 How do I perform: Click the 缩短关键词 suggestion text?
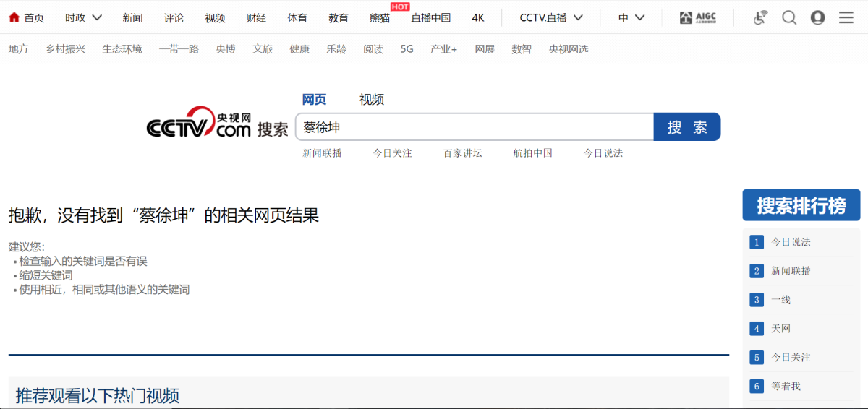[46, 275]
